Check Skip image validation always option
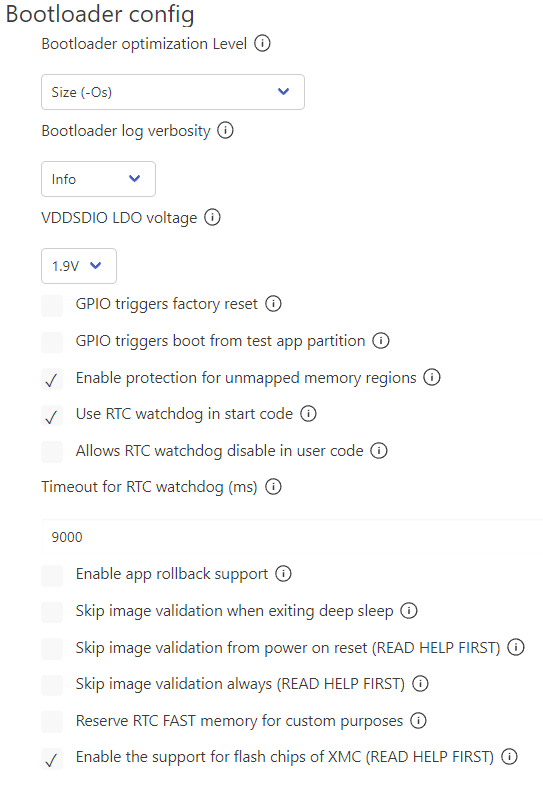Screen dimensions: 543x785 click(x=52, y=685)
